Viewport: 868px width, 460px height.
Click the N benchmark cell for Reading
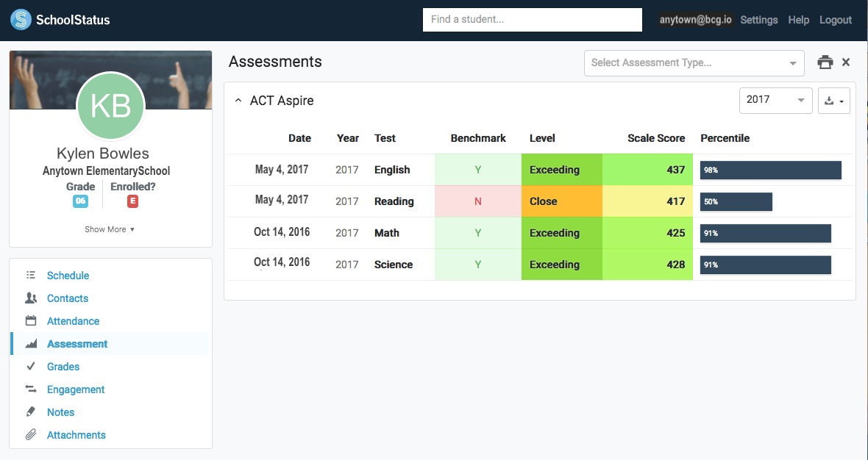click(x=477, y=201)
